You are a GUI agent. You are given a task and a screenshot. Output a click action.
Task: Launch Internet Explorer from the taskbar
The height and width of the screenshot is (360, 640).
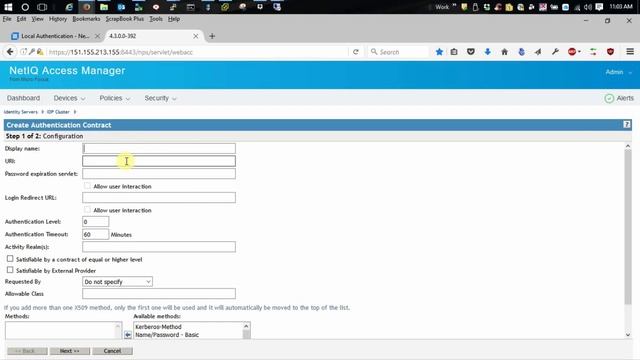pos(69,7)
